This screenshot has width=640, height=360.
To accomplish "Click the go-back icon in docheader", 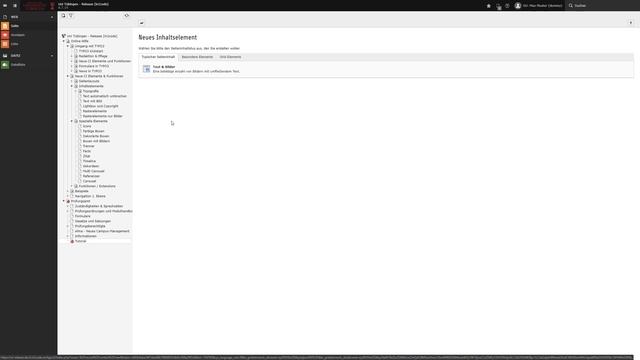I will click(x=142, y=23).
